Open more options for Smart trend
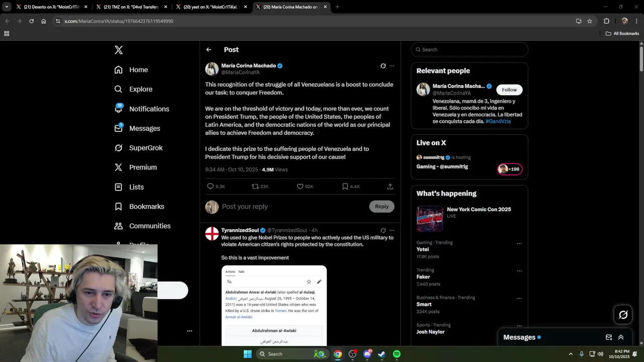The width and height of the screenshot is (644, 362). (x=519, y=298)
